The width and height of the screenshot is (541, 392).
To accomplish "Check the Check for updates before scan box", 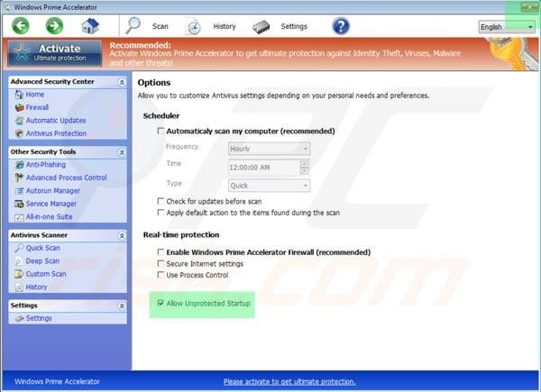I will pos(160,201).
